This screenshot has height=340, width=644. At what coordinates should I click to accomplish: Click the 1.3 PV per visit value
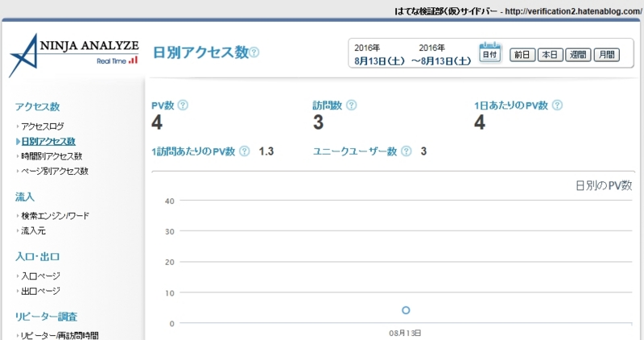tap(266, 151)
